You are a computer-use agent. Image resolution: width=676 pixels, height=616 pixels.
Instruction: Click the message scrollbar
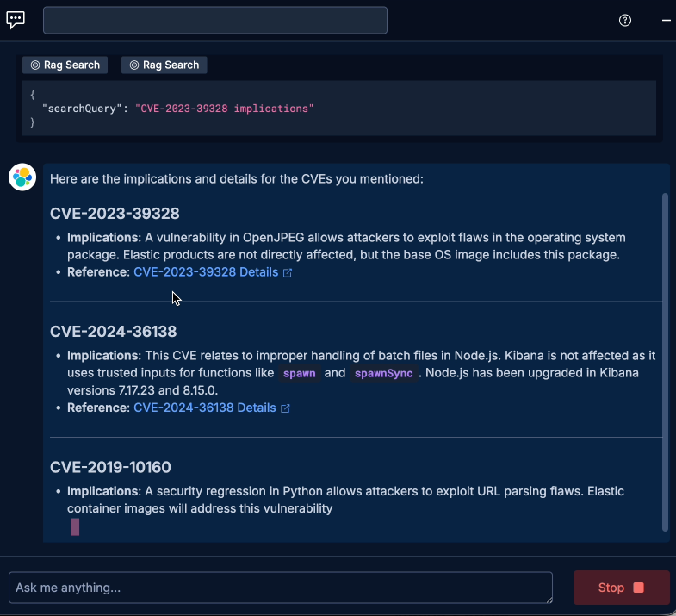[x=665, y=362]
